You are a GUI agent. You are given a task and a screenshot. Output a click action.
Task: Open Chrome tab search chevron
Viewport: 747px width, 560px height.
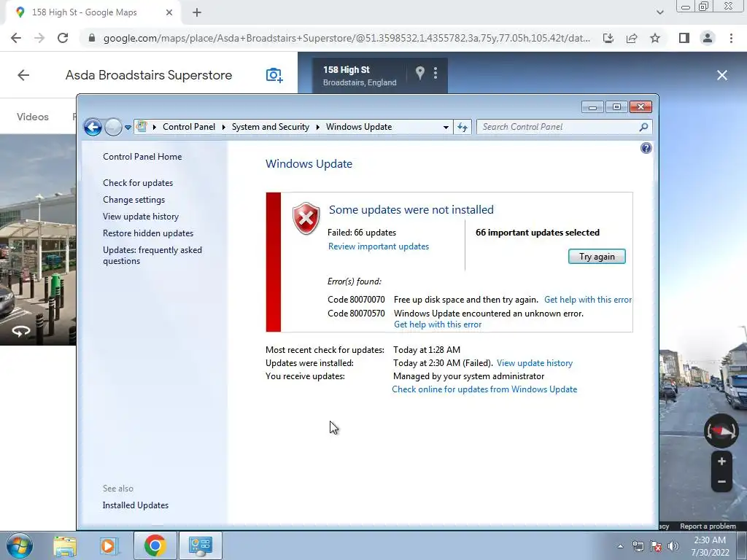click(659, 12)
